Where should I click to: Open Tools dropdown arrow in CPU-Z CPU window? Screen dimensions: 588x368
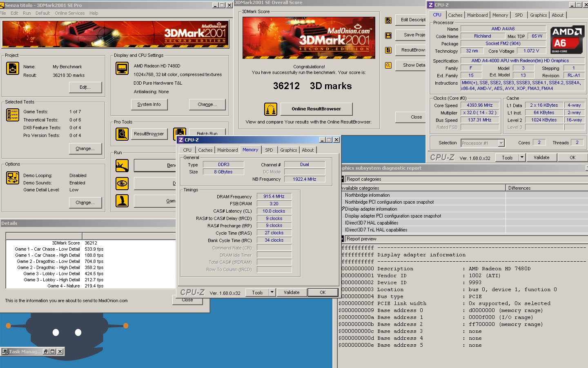(522, 157)
